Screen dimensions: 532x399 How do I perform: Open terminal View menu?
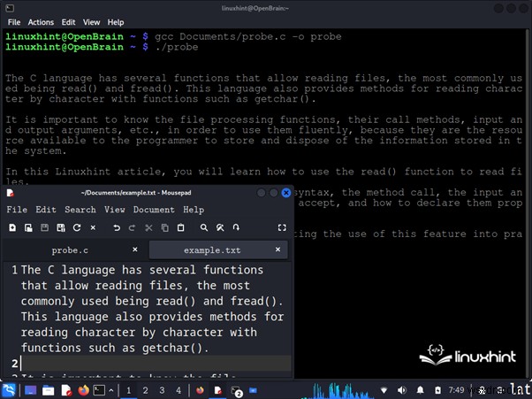click(x=92, y=22)
